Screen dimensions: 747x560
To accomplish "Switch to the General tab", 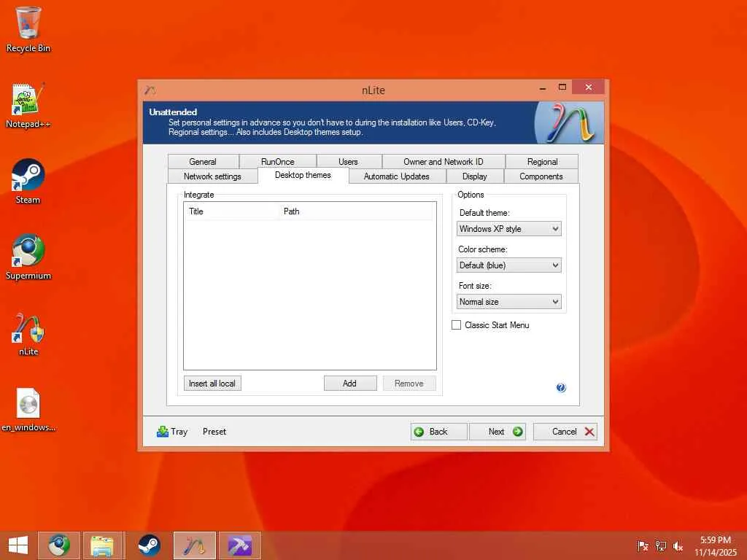I will tap(203, 161).
